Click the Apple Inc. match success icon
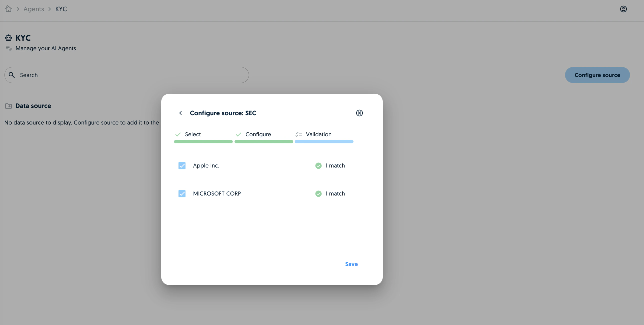The height and width of the screenshot is (325, 644). coord(318,165)
